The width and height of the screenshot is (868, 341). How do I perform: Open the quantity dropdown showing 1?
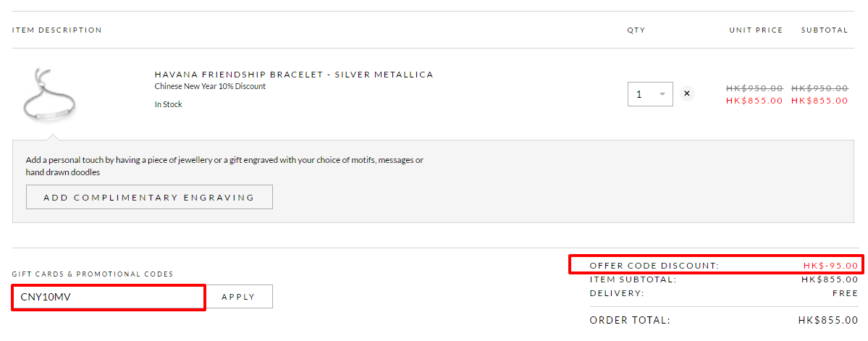point(650,94)
